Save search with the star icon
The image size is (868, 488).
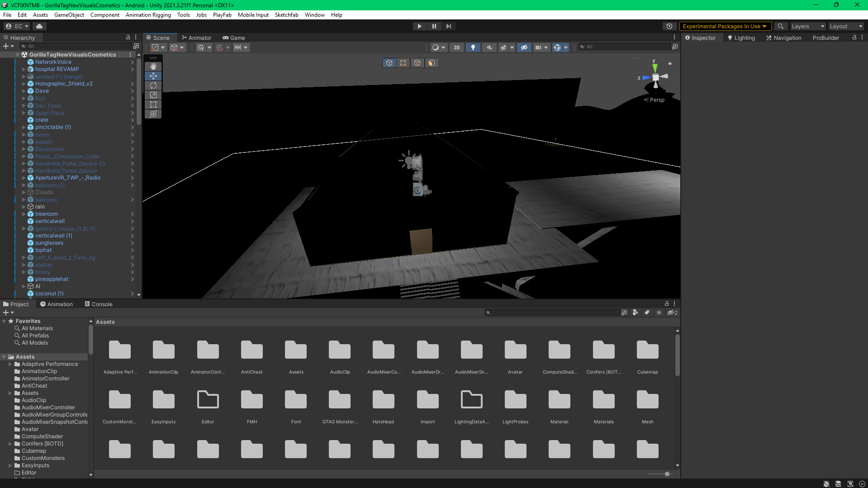tap(659, 313)
